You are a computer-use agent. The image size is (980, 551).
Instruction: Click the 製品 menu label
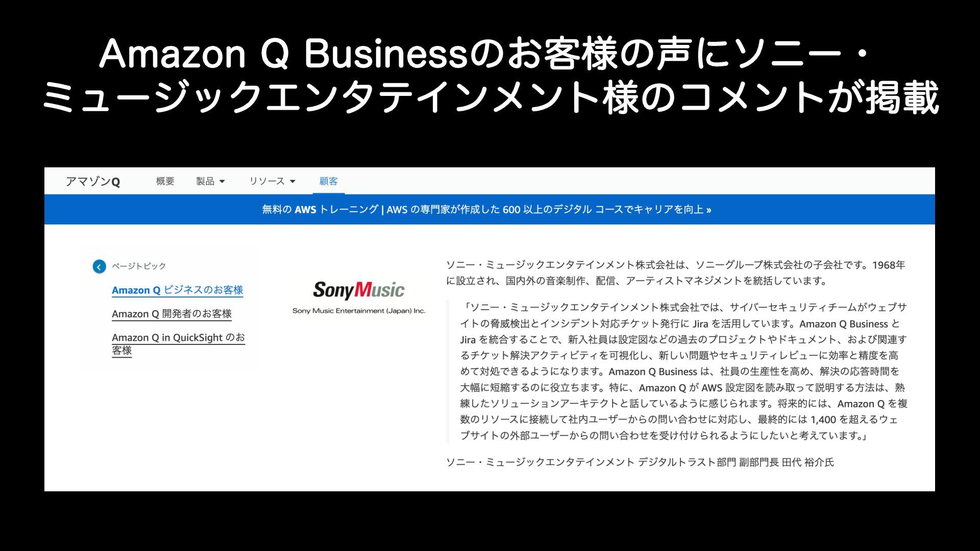tap(205, 181)
